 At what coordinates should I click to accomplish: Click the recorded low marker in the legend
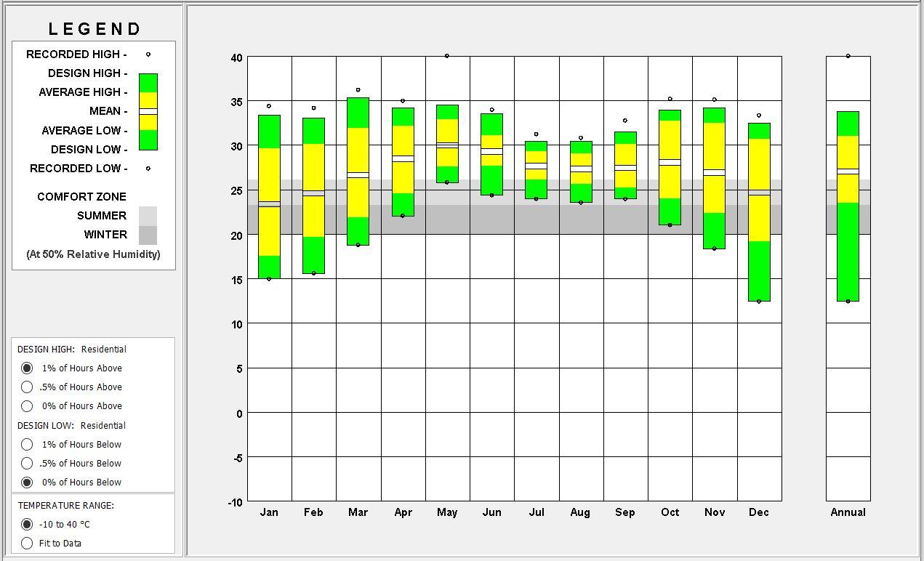[148, 169]
